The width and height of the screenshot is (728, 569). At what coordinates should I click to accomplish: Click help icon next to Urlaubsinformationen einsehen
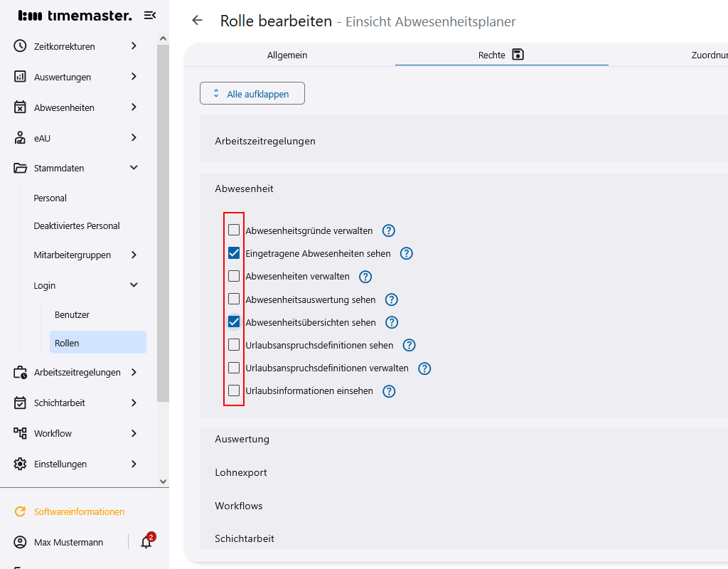pos(388,391)
